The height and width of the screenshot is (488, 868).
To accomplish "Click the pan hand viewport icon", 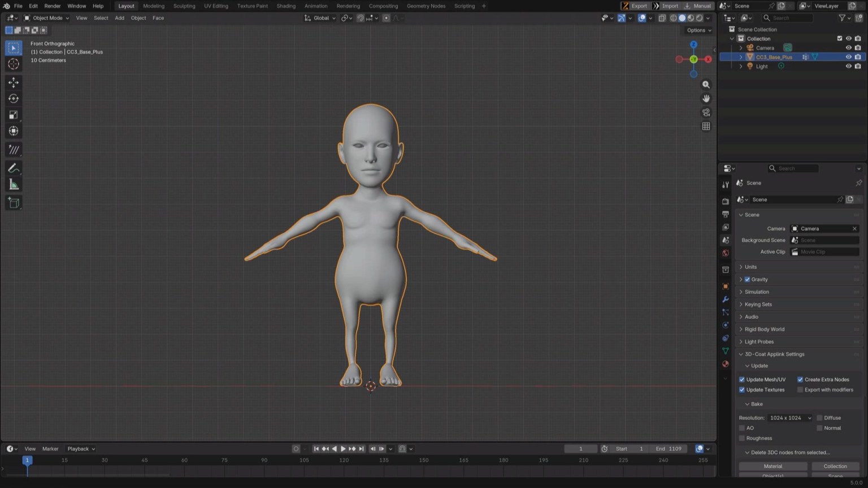I will 706,98.
